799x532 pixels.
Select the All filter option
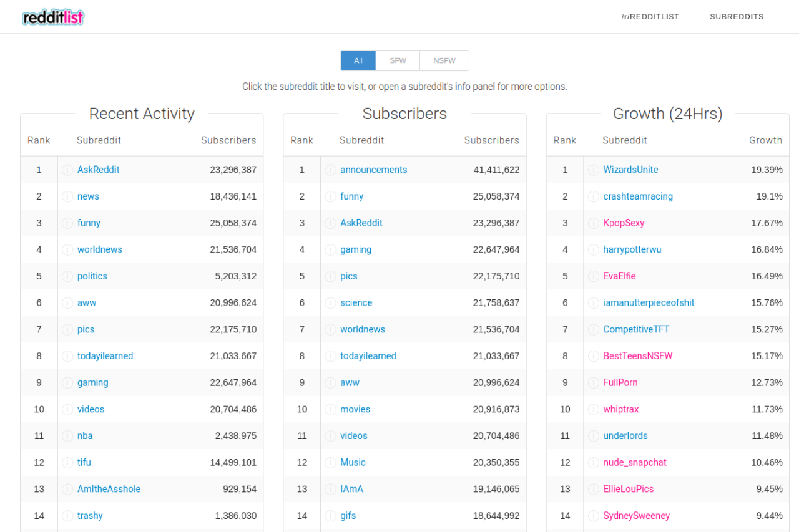click(358, 60)
